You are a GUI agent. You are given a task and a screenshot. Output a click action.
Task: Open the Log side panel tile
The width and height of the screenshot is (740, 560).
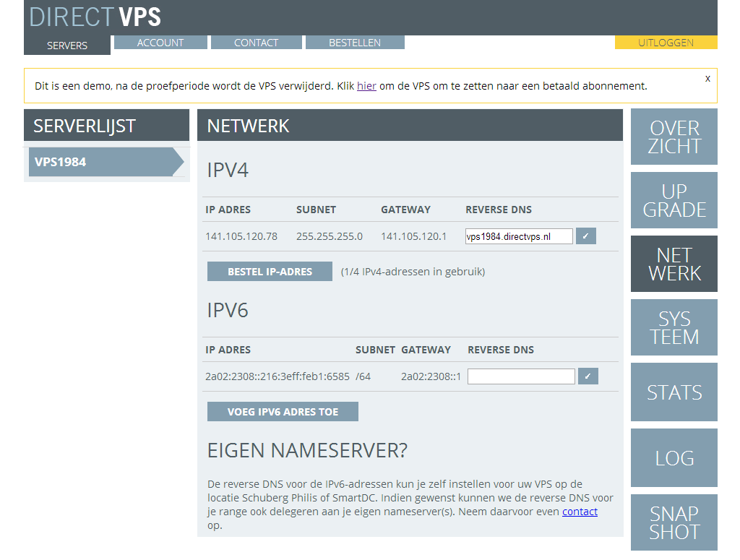click(x=674, y=457)
